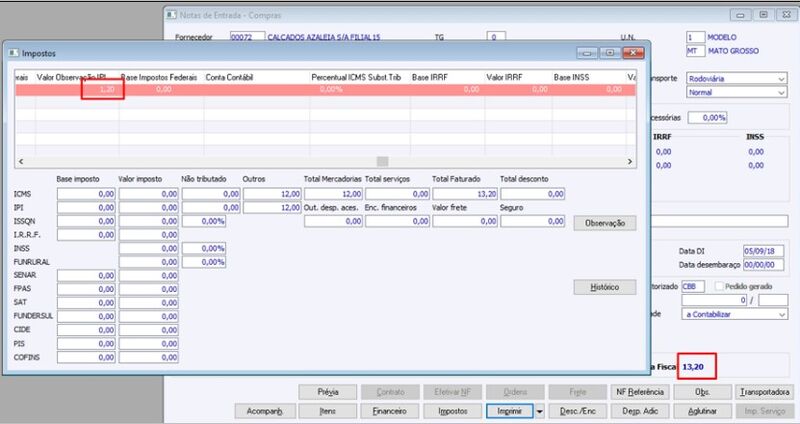Click the Impostos button at bottom
800x424 pixels.
[453, 411]
